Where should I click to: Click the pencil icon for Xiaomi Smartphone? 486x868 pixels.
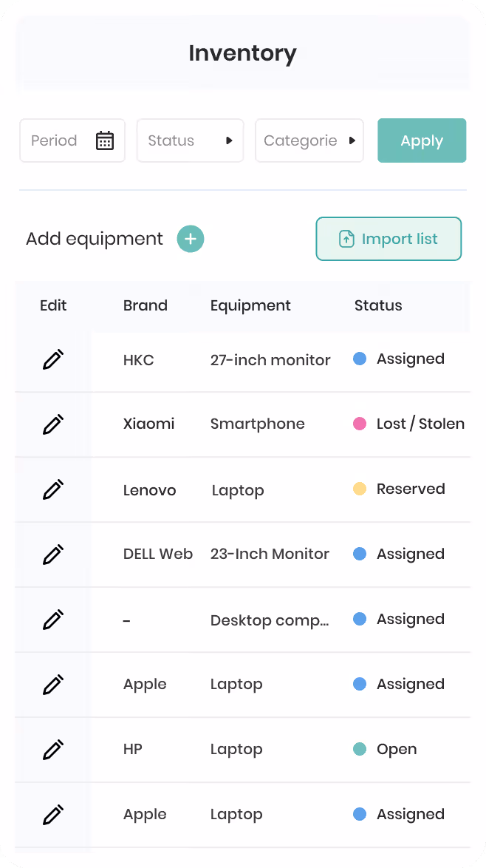pyautogui.click(x=53, y=424)
